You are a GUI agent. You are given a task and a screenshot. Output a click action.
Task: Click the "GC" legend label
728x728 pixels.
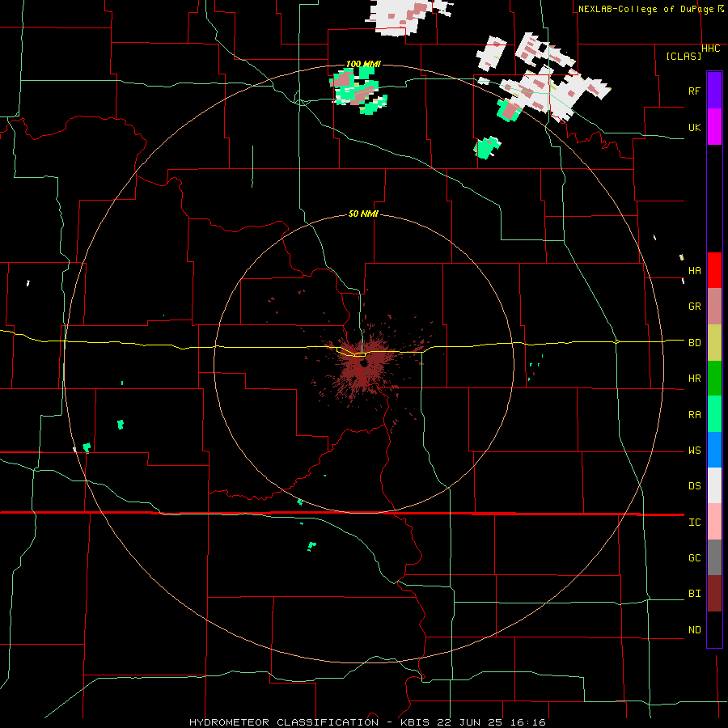coord(694,558)
